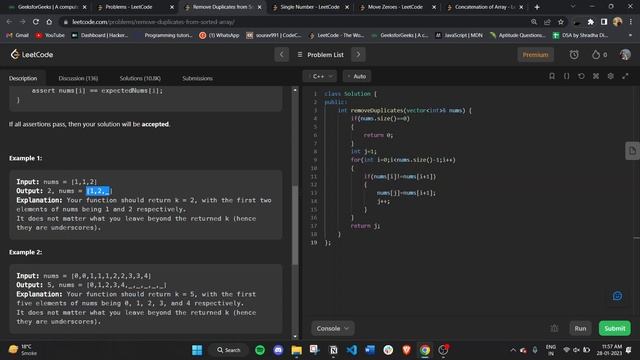Open the YouTube bookmark
Image resolution: width=640 pixels, height=360 pixels.
[x=50, y=36]
